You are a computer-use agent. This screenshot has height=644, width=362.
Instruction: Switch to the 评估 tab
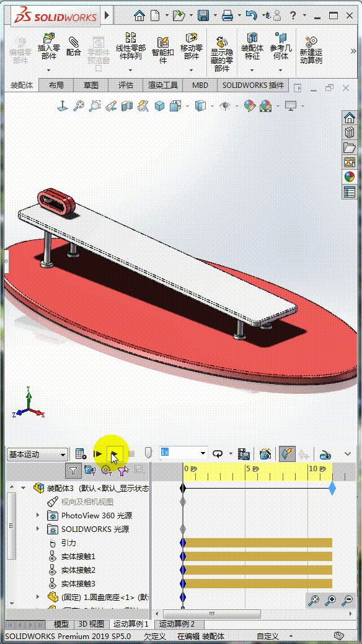[126, 85]
